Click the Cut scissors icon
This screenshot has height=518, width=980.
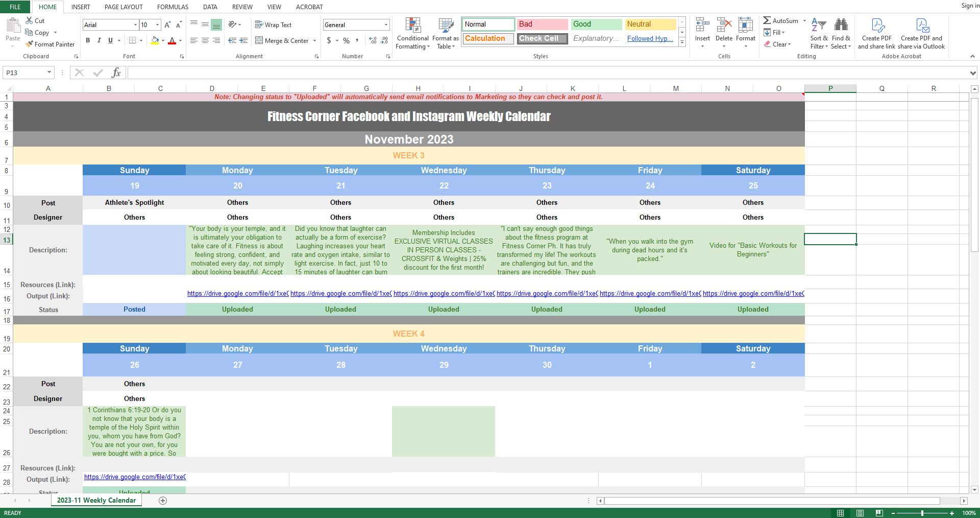click(x=29, y=20)
